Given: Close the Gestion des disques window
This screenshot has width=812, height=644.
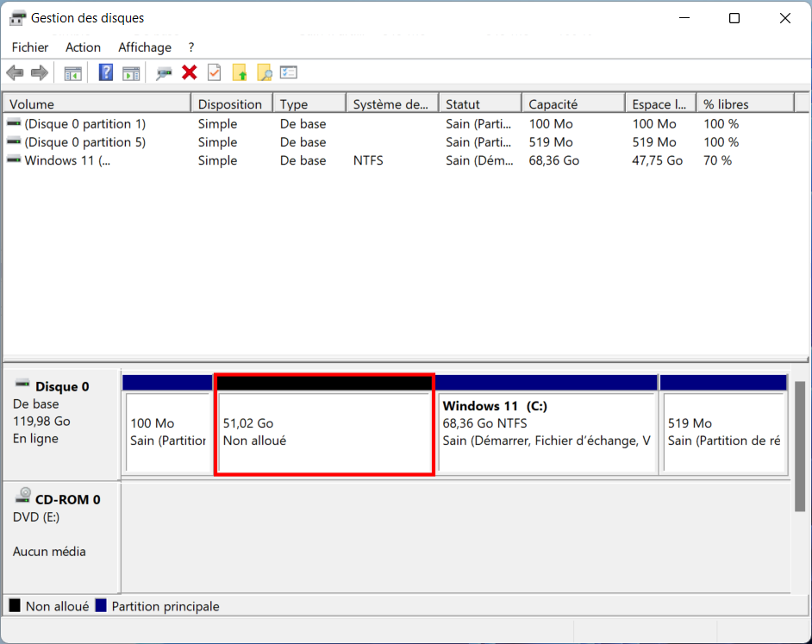Looking at the screenshot, I should coord(785,18).
